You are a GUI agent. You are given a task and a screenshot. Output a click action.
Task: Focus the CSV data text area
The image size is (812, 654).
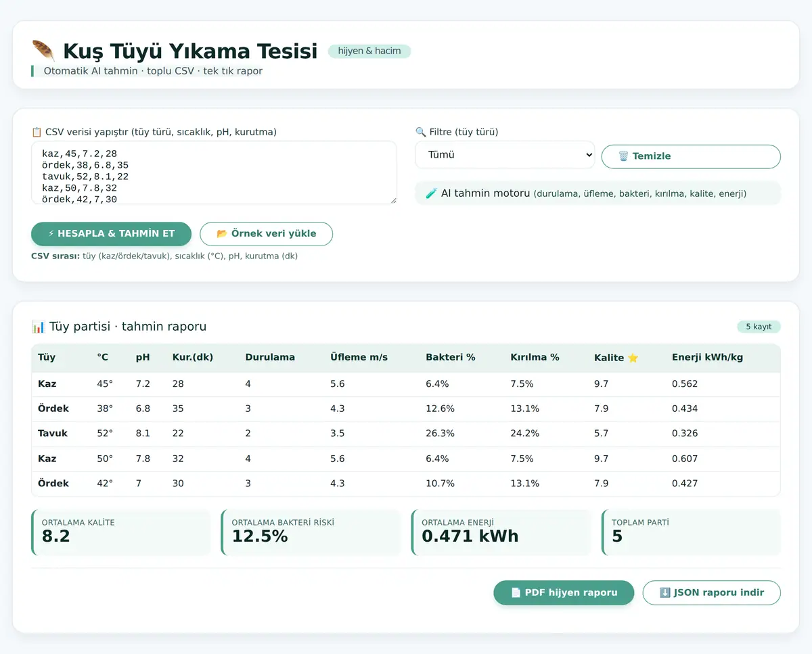click(214, 172)
